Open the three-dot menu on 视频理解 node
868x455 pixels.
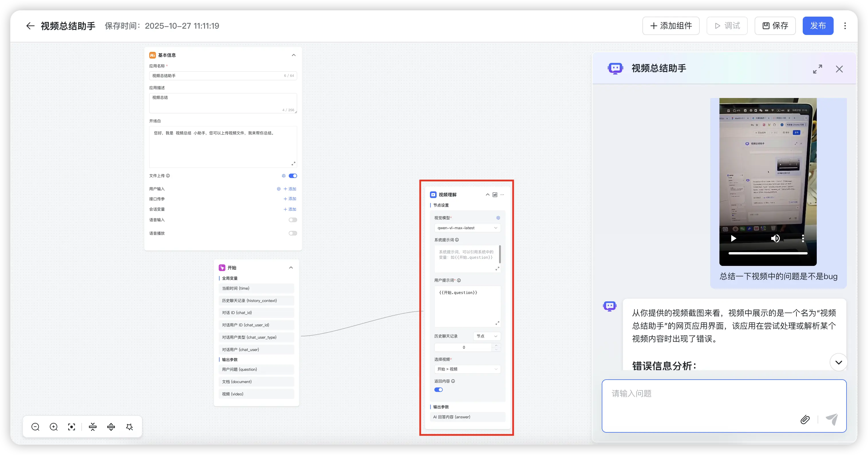point(502,195)
